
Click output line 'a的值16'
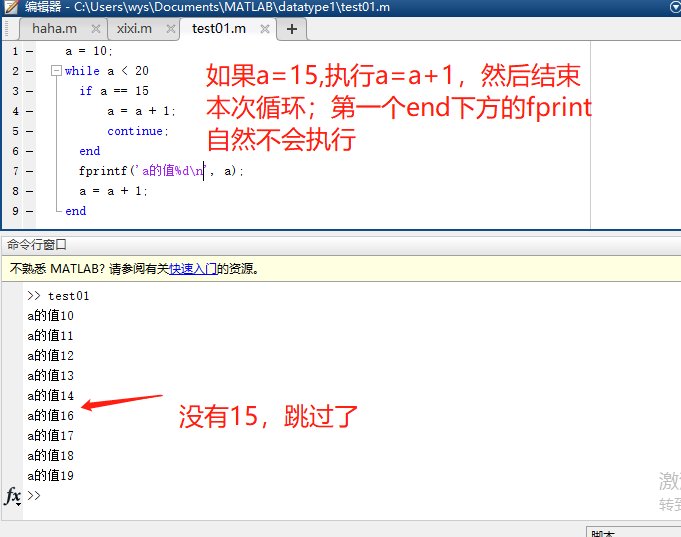(50, 415)
